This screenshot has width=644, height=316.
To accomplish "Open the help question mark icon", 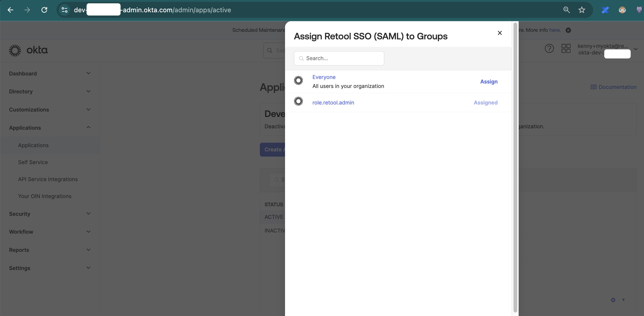I will click(x=549, y=49).
